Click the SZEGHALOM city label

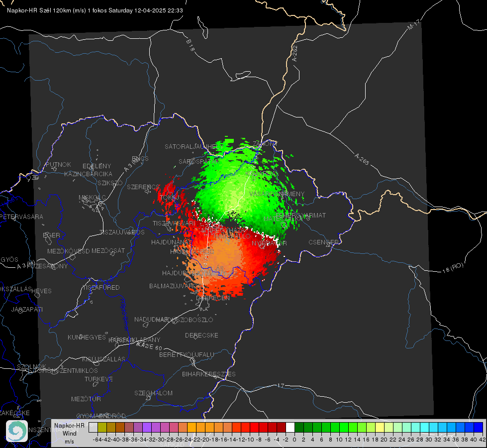pyautogui.click(x=153, y=393)
